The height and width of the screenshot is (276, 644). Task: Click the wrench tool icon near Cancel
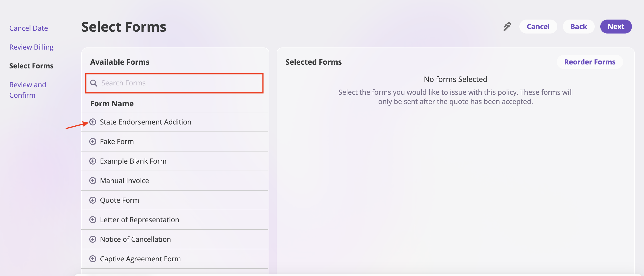point(507,27)
